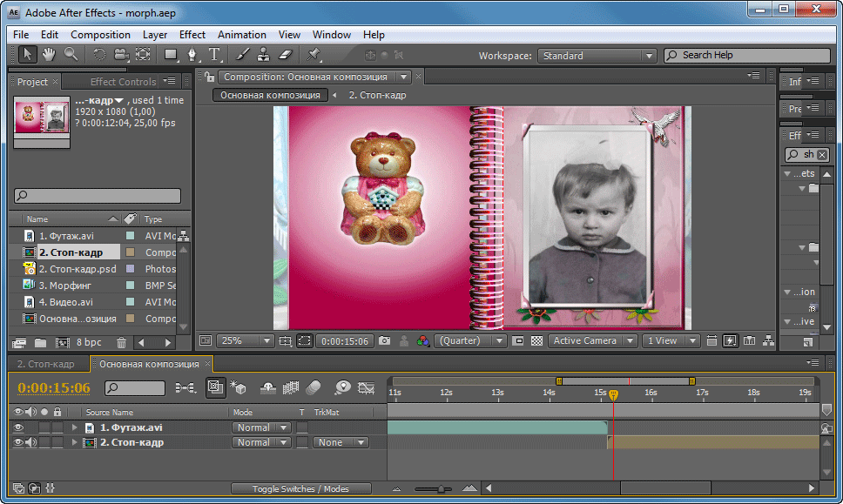Image resolution: width=843 pixels, height=504 pixels.
Task: Pick the Pen tool in toolbar
Action: (192, 55)
